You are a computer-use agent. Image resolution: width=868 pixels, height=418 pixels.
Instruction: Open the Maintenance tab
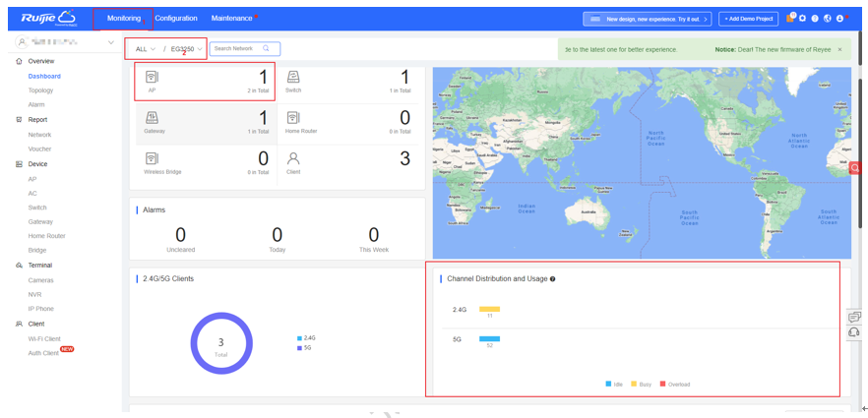click(x=232, y=19)
